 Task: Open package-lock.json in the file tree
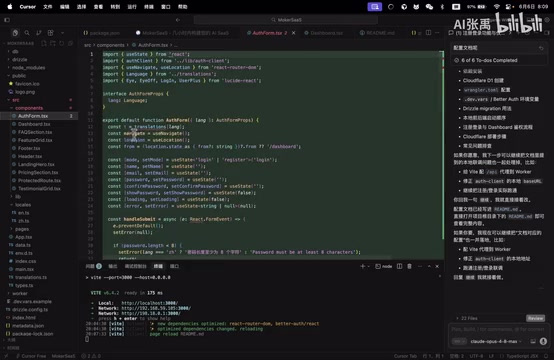33,334
